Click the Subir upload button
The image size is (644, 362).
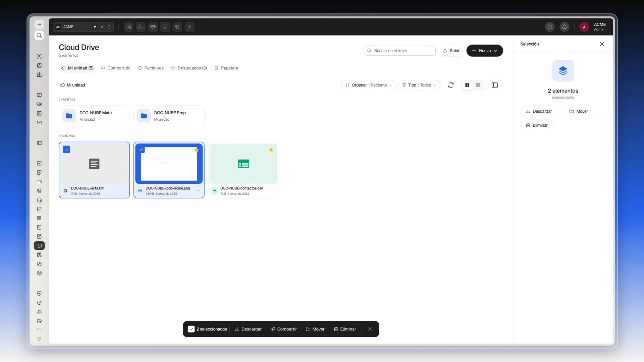point(451,51)
